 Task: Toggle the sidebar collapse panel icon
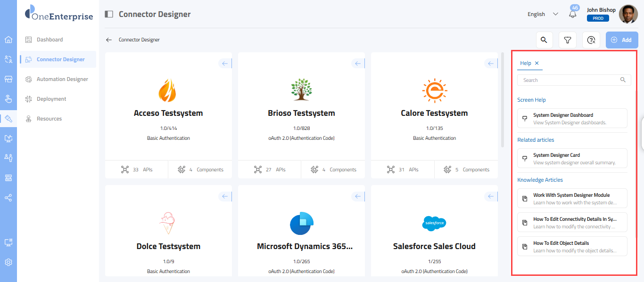point(109,14)
